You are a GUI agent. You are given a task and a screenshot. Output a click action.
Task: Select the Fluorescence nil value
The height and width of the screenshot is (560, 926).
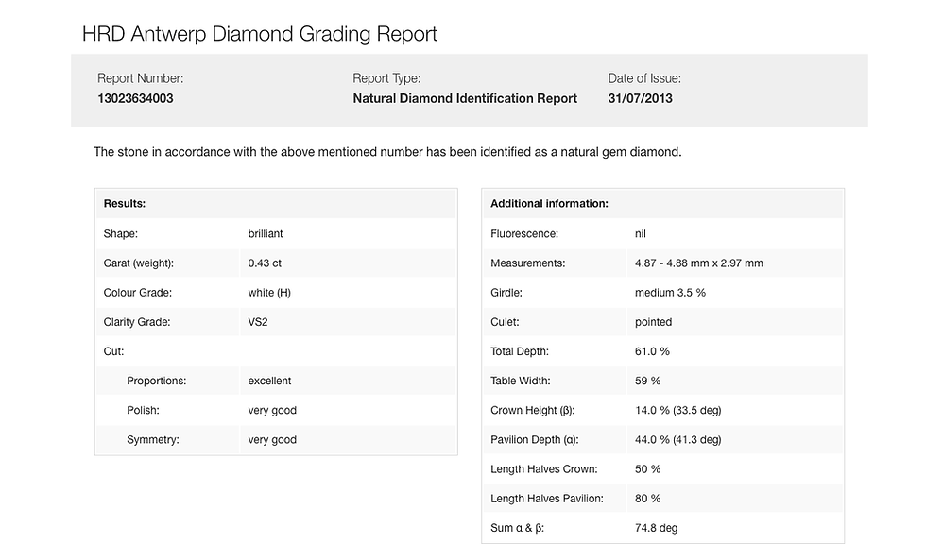(641, 233)
